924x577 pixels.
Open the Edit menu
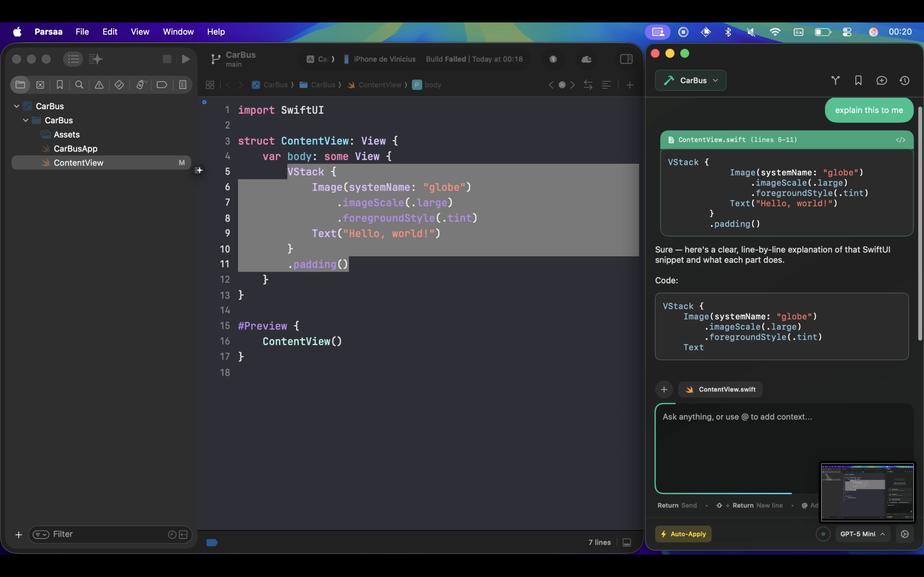[x=110, y=32]
